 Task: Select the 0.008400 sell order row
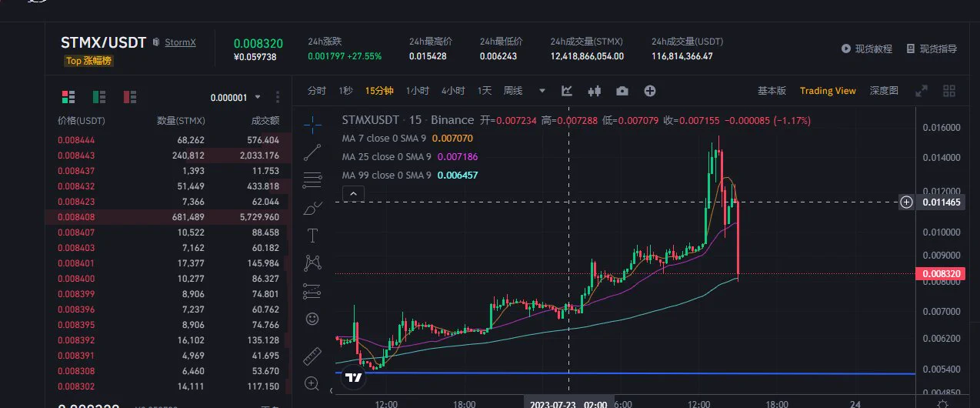(x=168, y=278)
